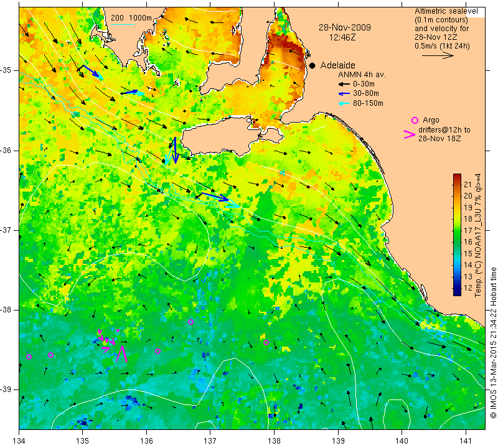Click the '0.5m/s (1kt 24h)' text

pyautogui.click(x=442, y=46)
